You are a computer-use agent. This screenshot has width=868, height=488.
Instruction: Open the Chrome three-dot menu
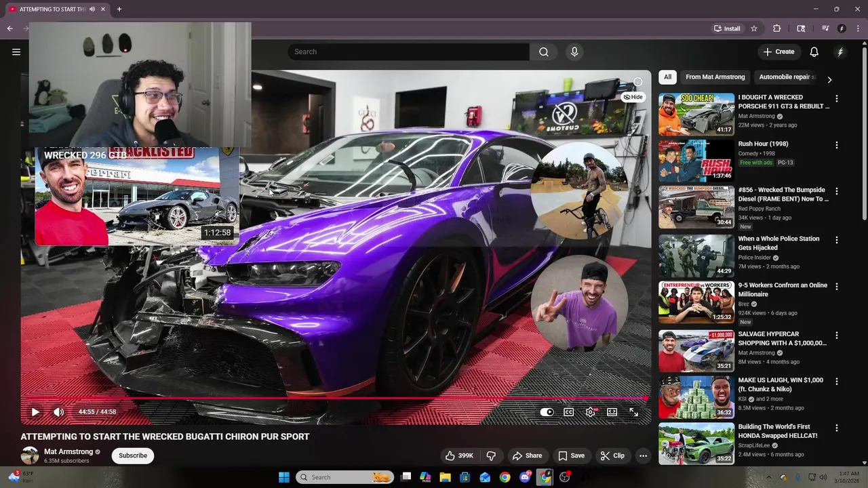pos(858,28)
